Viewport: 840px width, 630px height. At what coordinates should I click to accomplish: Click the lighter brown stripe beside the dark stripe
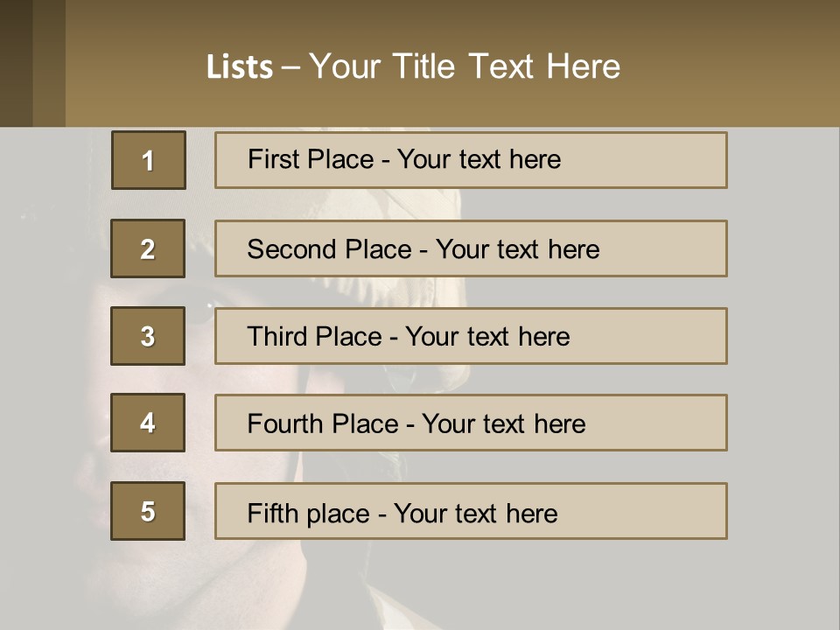click(49, 63)
